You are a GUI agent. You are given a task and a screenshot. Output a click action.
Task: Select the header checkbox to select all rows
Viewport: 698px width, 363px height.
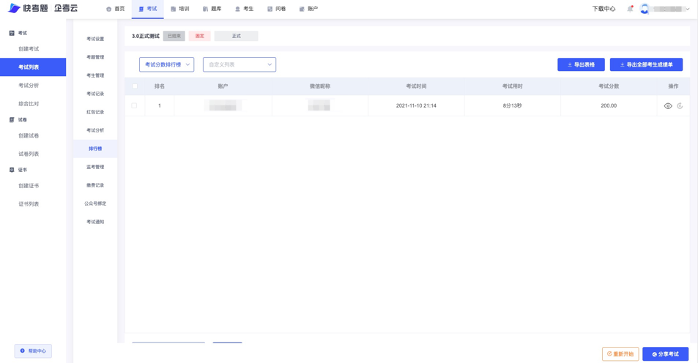click(x=135, y=86)
